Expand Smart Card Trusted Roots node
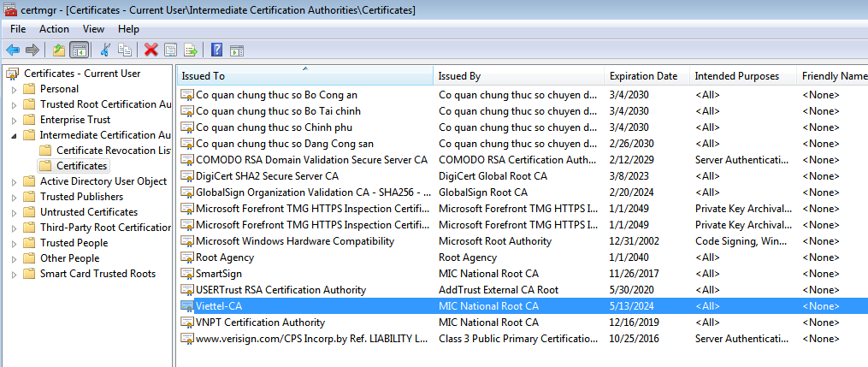 coord(14,274)
